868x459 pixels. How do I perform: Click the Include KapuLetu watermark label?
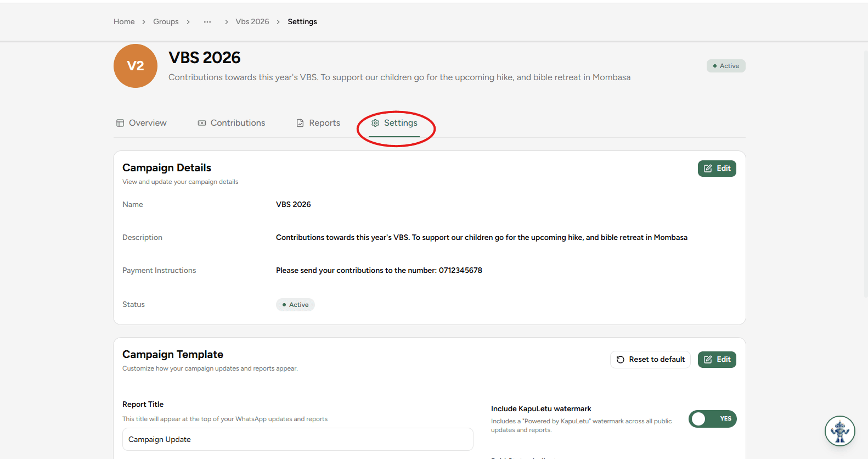click(x=541, y=408)
